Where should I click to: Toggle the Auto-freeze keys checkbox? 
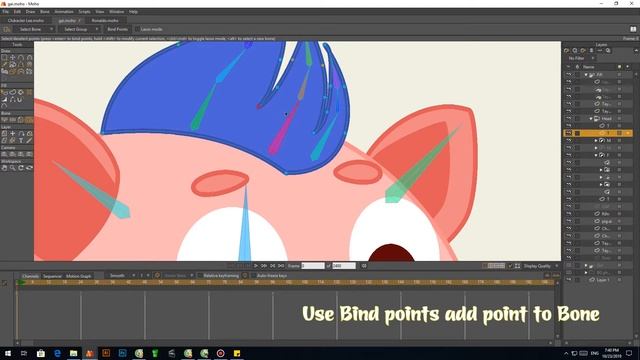(253, 276)
